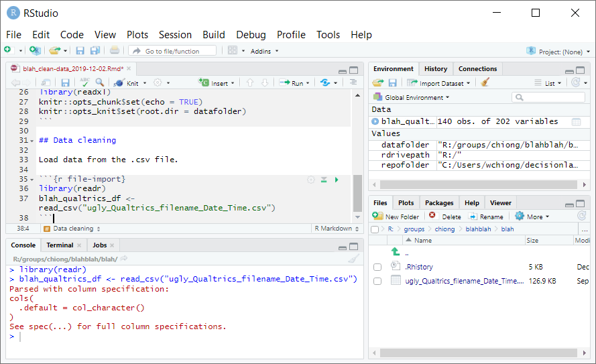The height and width of the screenshot is (364, 596).
Task: Click the main toolbar Save icon
Action: pyautogui.click(x=80, y=50)
